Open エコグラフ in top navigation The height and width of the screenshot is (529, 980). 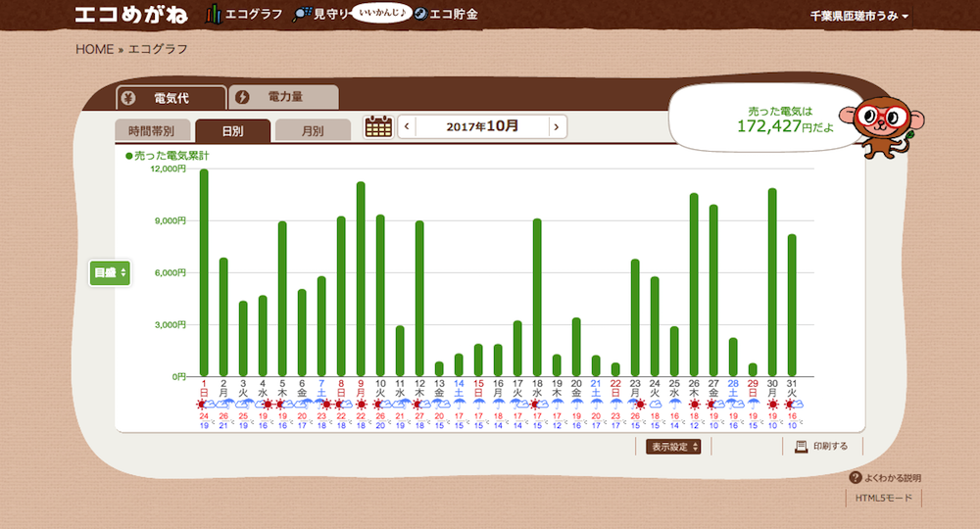point(245,15)
